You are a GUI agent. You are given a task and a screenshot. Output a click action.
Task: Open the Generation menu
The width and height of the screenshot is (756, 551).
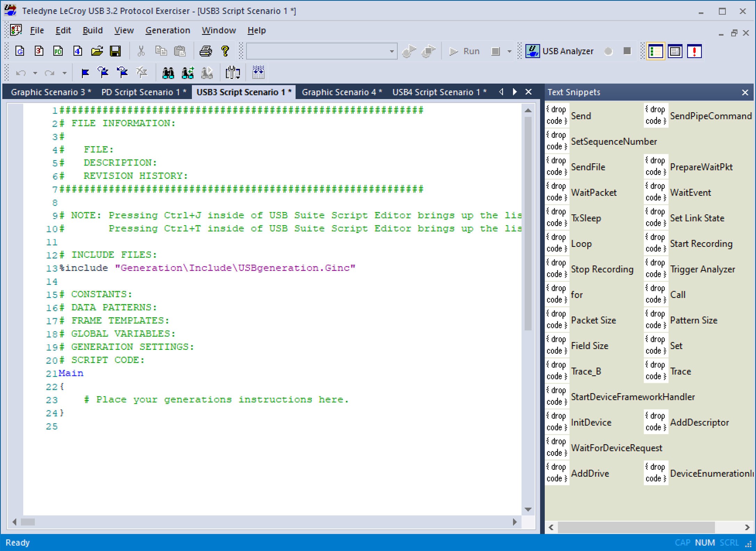click(x=168, y=30)
